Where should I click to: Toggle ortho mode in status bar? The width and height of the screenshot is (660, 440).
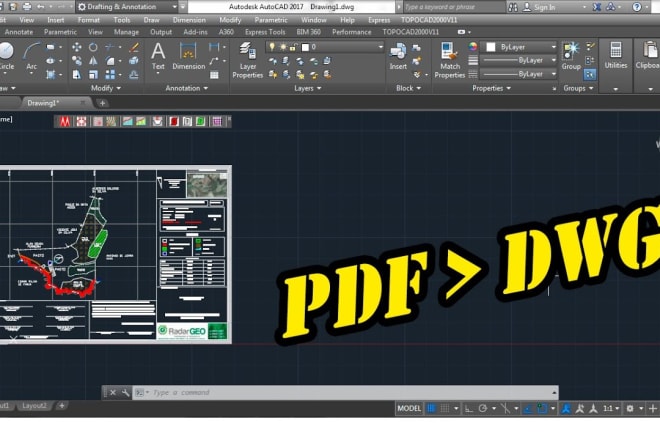[468, 408]
